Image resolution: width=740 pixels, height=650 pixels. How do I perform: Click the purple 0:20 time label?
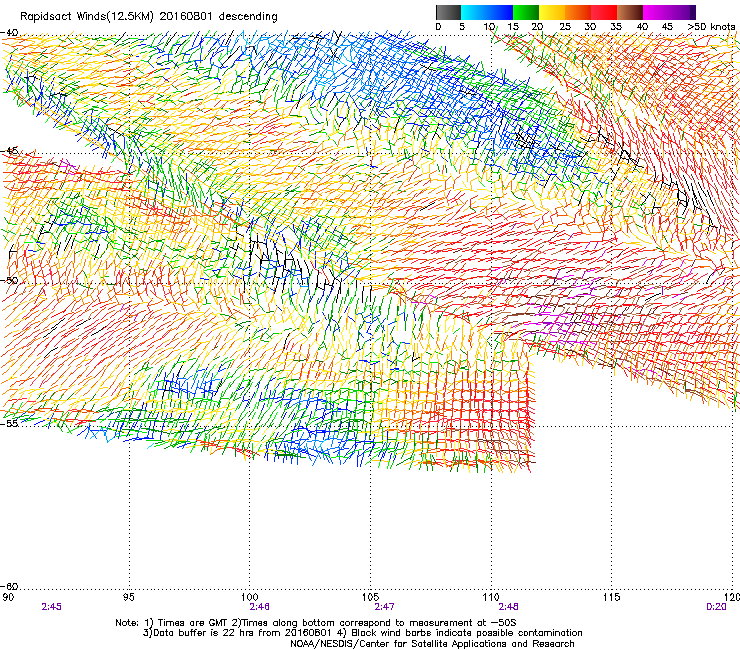pyautogui.click(x=716, y=607)
